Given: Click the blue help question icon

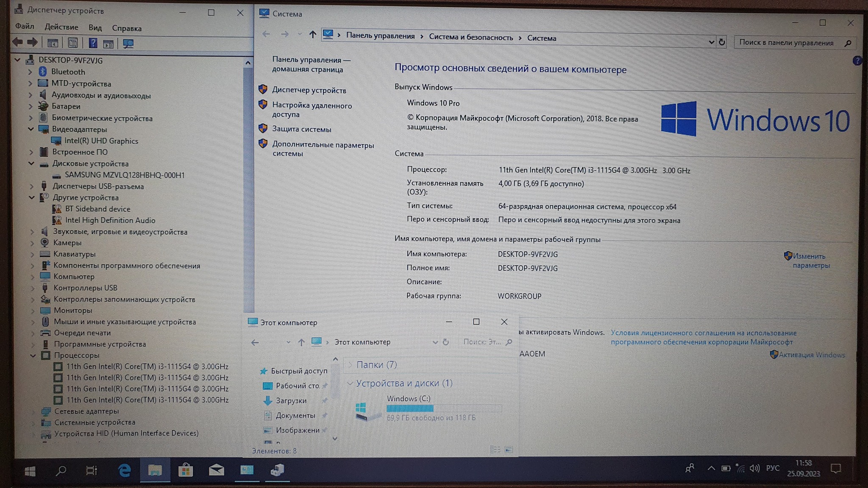Looking at the screenshot, I should click(857, 61).
